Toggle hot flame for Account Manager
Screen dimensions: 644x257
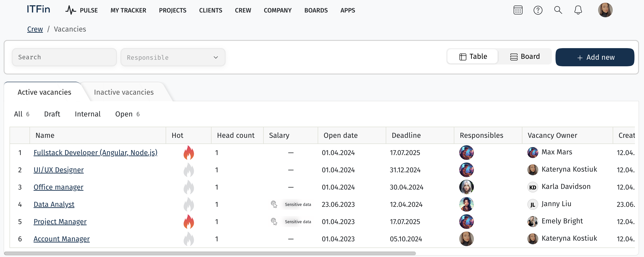click(x=189, y=239)
